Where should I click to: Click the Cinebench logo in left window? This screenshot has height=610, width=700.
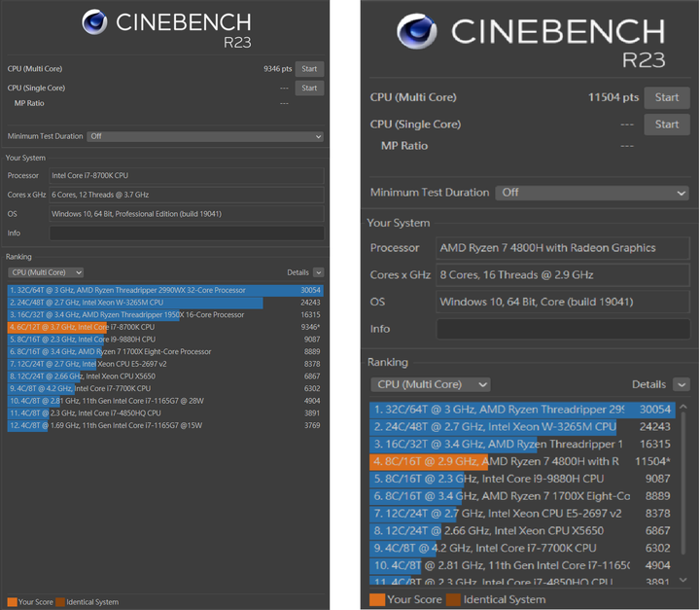click(x=94, y=22)
